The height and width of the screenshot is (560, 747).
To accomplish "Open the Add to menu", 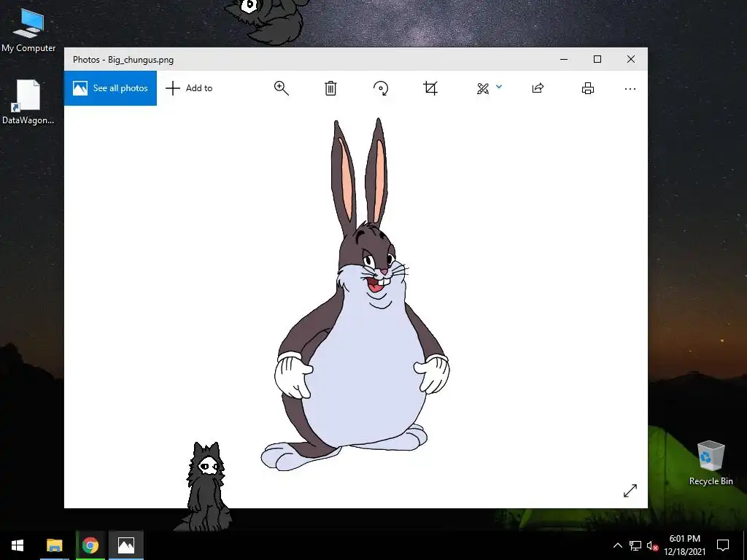I will pyautogui.click(x=189, y=88).
